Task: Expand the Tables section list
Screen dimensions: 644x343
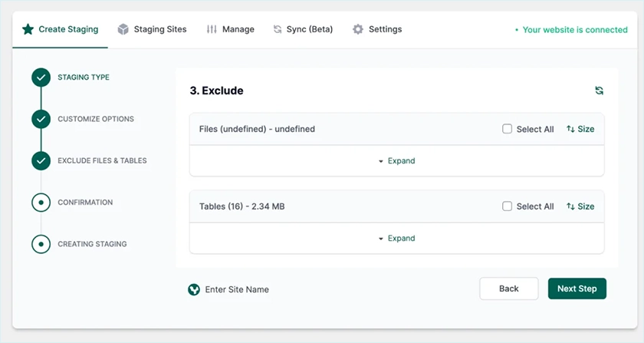Action: 396,239
